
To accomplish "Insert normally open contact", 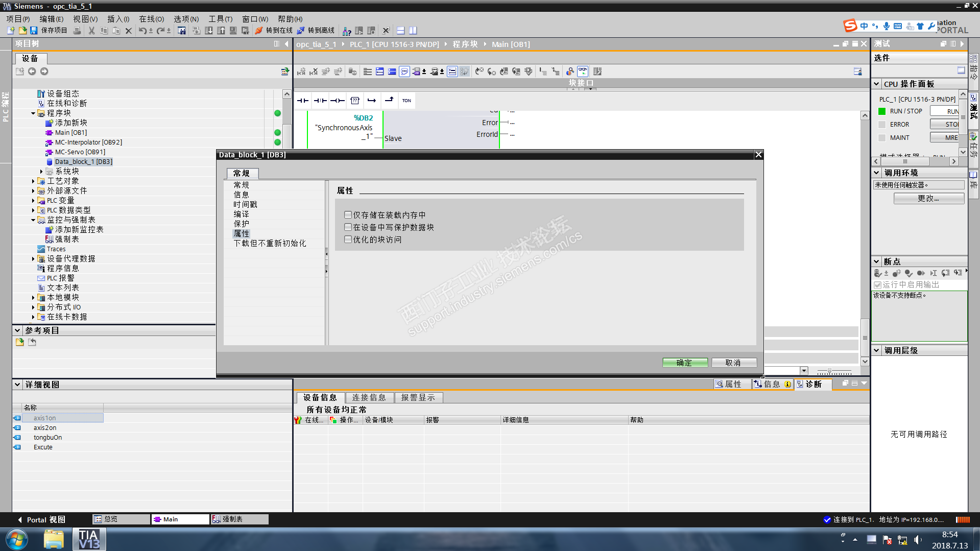I will pyautogui.click(x=303, y=101).
